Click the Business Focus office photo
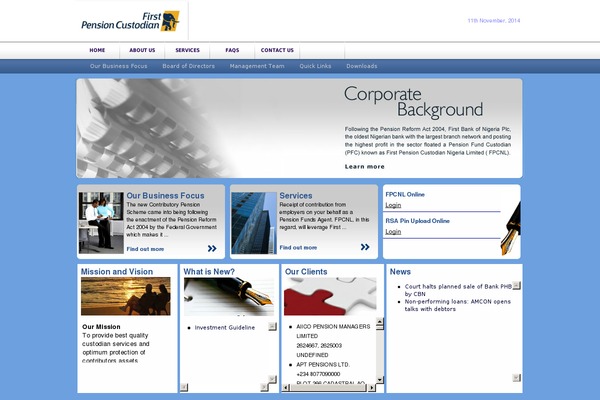 101,223
